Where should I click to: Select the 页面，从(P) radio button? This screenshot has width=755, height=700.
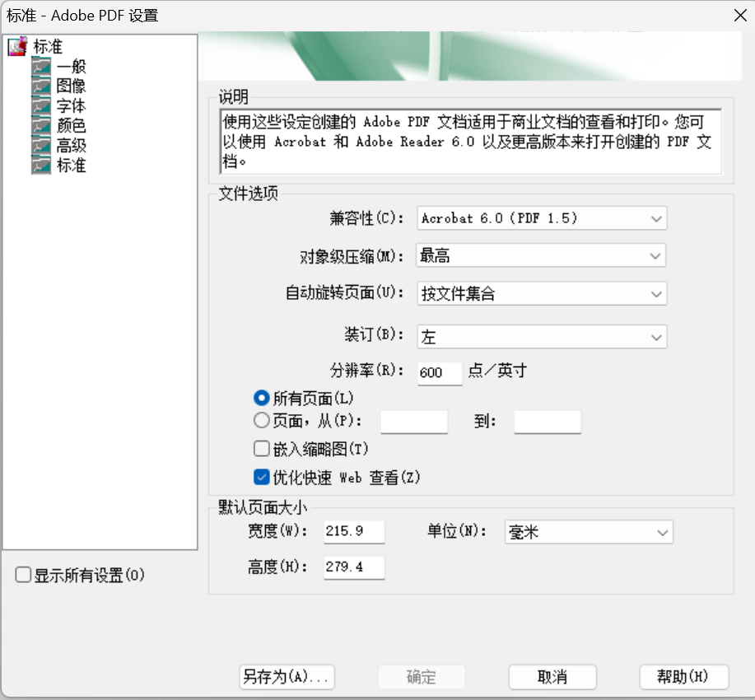(x=262, y=421)
